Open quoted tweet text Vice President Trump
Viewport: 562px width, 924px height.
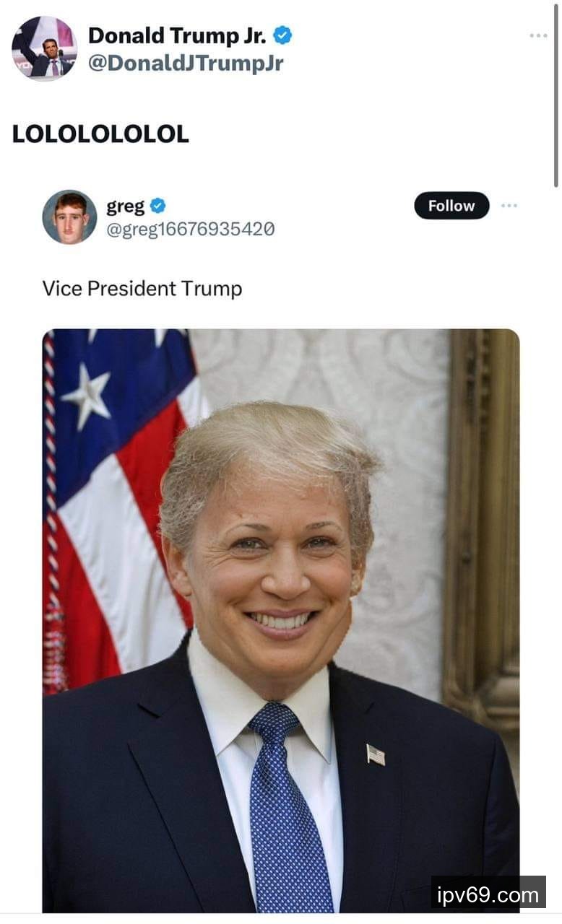142,289
